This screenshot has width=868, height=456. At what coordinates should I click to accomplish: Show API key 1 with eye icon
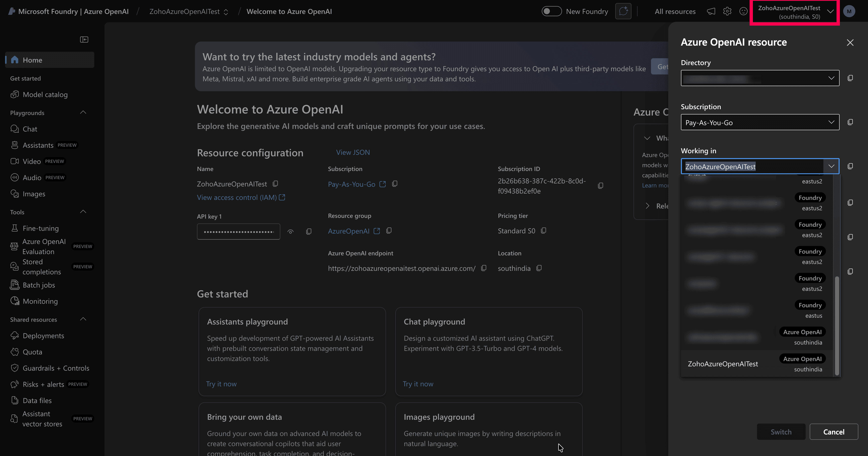[291, 232]
